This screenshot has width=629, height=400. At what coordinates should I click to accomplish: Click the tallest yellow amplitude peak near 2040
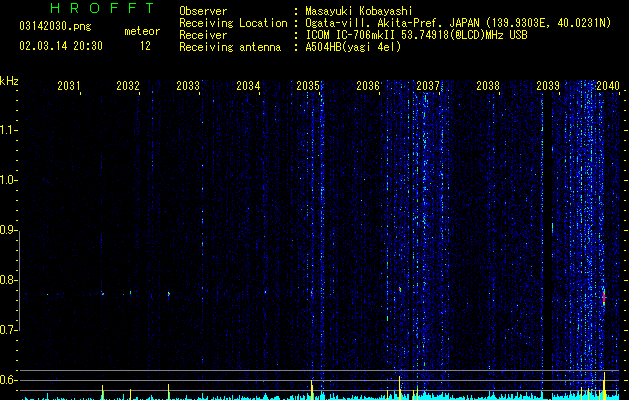pyautogui.click(x=604, y=385)
